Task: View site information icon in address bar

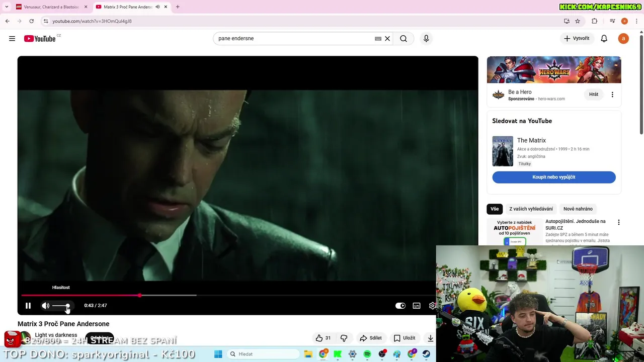Action: pos(46,21)
